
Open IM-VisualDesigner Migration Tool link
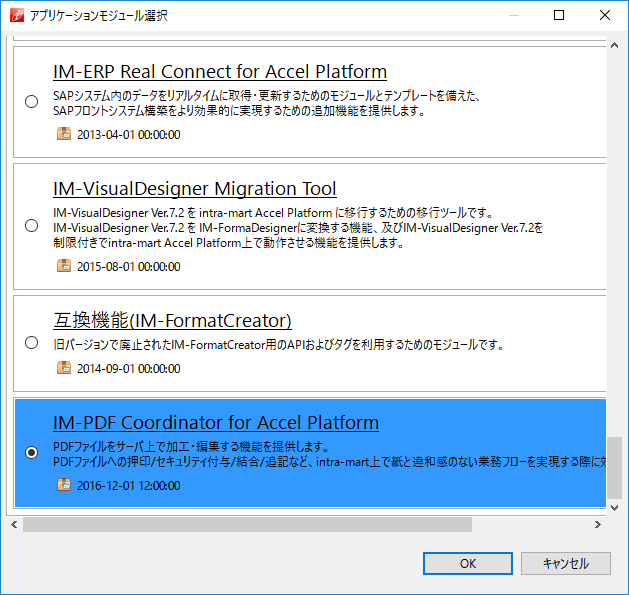click(195, 189)
